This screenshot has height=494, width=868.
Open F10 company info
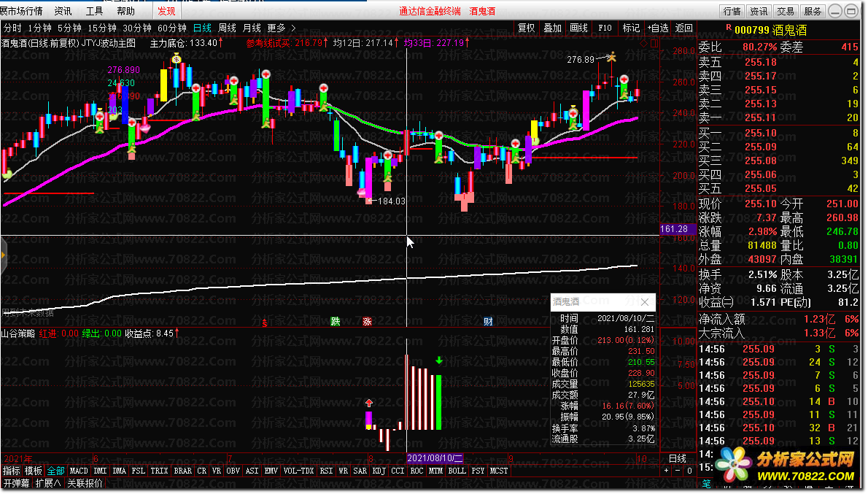tap(605, 28)
